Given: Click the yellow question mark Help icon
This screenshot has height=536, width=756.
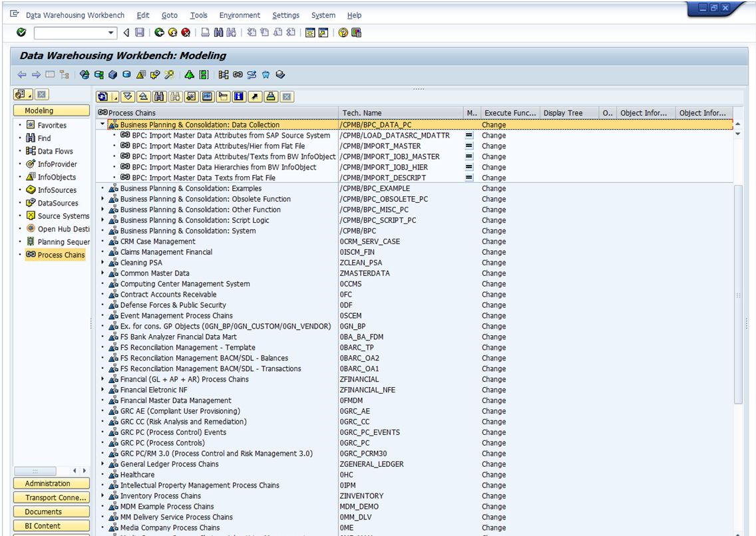Looking at the screenshot, I should pos(343,33).
